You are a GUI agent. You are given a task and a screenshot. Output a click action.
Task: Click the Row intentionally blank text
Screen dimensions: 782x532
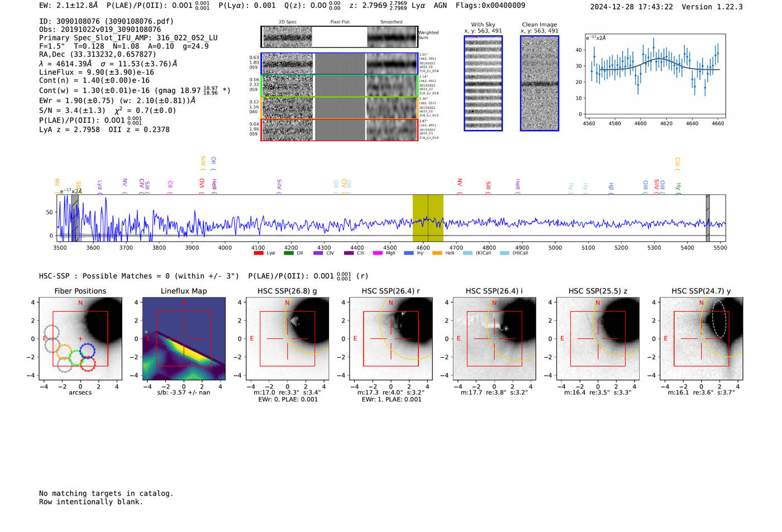(x=91, y=502)
